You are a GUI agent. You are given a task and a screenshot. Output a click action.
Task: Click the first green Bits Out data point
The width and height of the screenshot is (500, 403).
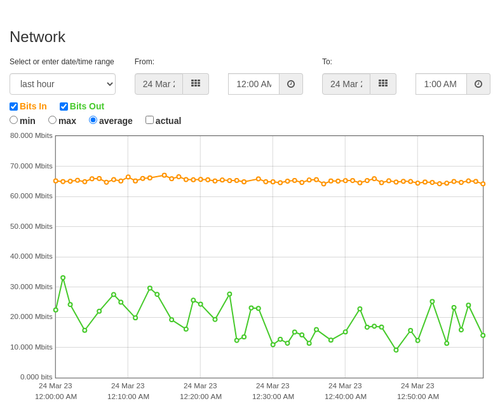[56, 310]
